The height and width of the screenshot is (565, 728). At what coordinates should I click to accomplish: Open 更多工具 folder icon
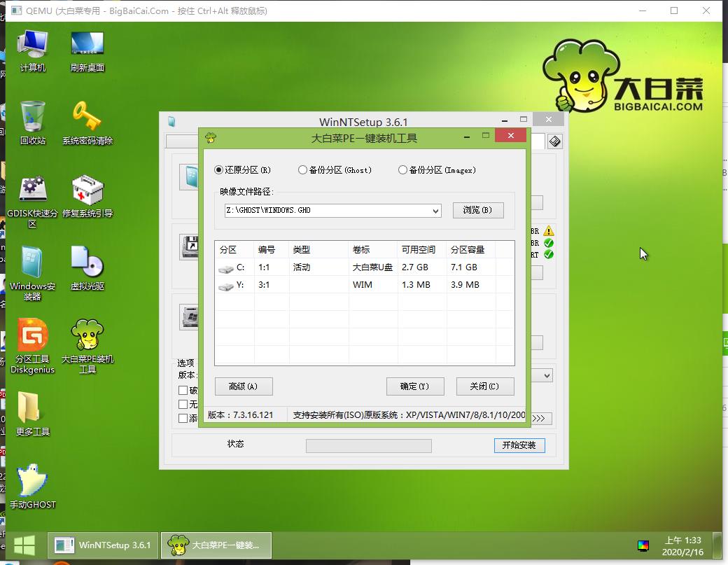[x=32, y=414]
